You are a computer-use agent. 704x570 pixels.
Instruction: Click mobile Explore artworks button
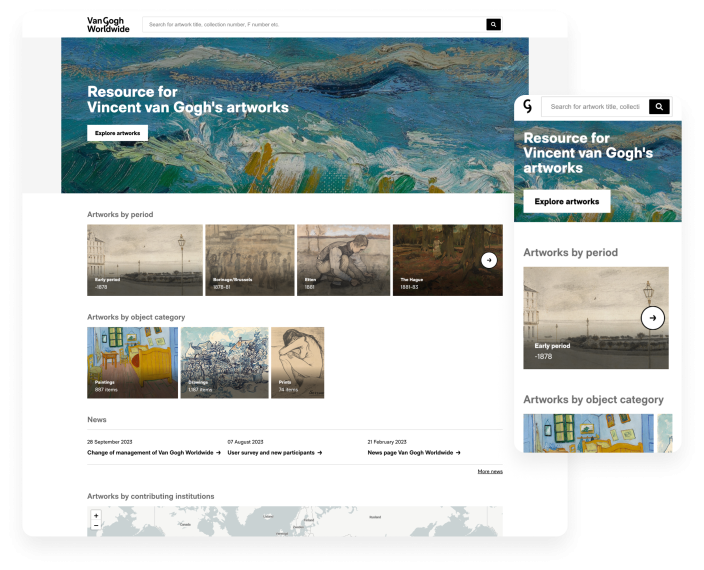click(x=567, y=202)
